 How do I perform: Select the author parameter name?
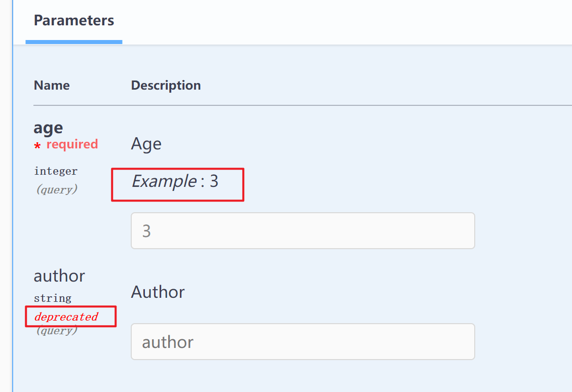click(x=59, y=276)
